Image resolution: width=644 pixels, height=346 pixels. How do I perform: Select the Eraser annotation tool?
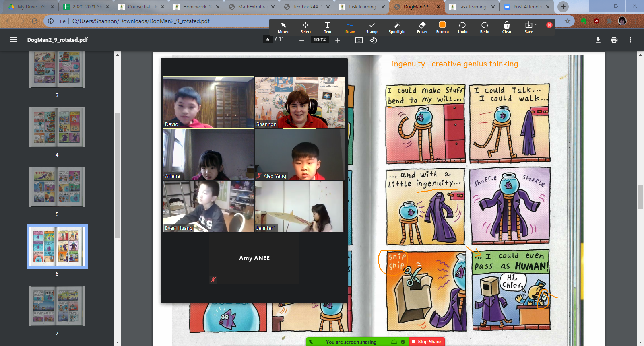[x=422, y=27]
